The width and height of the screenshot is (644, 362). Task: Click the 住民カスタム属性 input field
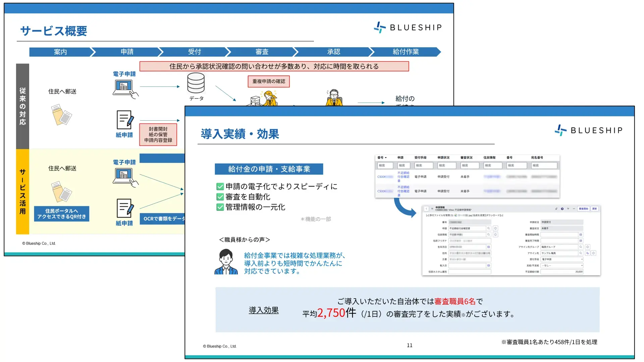(470, 272)
